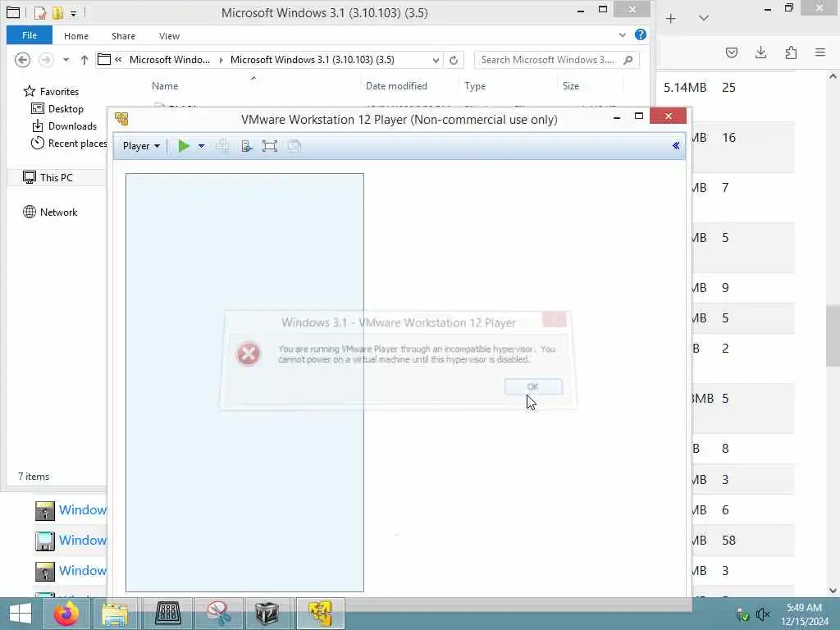840x630 pixels.
Task: Refresh the Explorer folder view
Action: point(454,60)
